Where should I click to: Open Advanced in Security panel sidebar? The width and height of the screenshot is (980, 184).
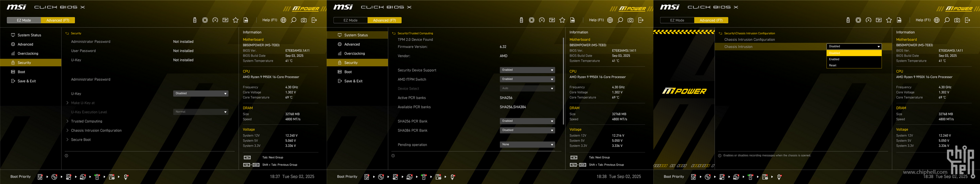[x=30, y=44]
